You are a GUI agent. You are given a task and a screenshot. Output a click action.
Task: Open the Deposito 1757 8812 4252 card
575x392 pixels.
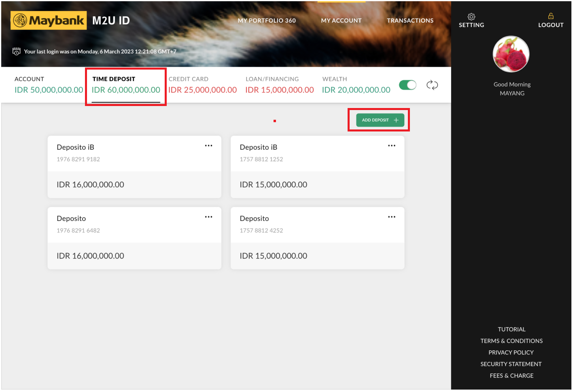318,238
